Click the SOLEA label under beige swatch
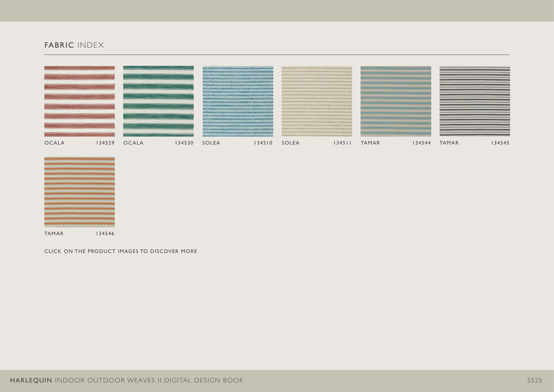Image resolution: width=554 pixels, height=392 pixels. (x=291, y=143)
